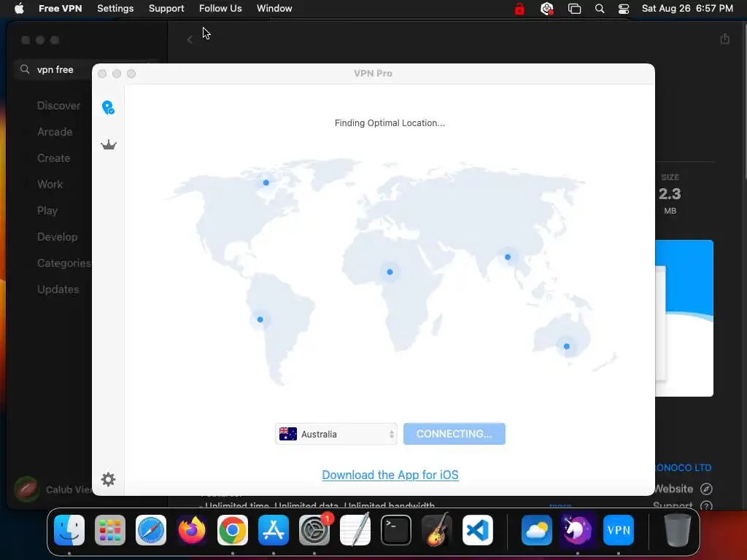Click the date and time in menu bar

[687, 9]
